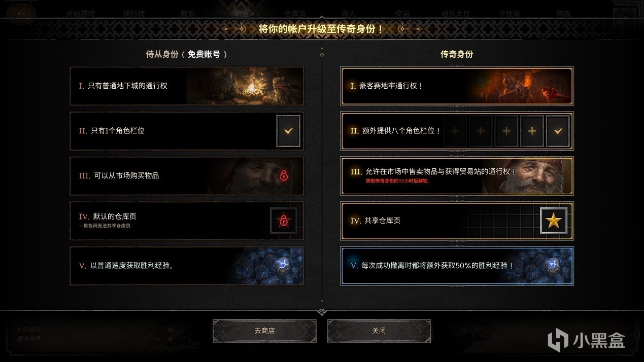The height and width of the screenshot is (362, 644).
Task: Open the 排行榜 tab
Action: (134, 14)
